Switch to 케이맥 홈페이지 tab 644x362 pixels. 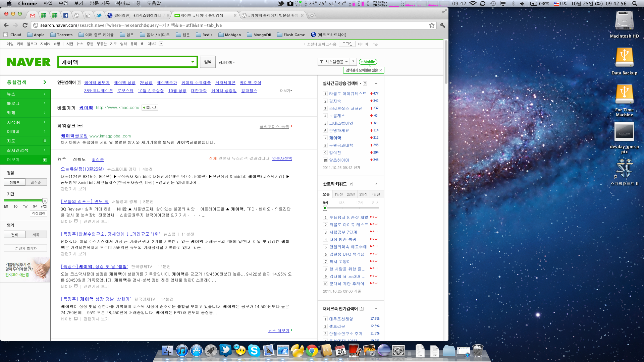[272, 15]
